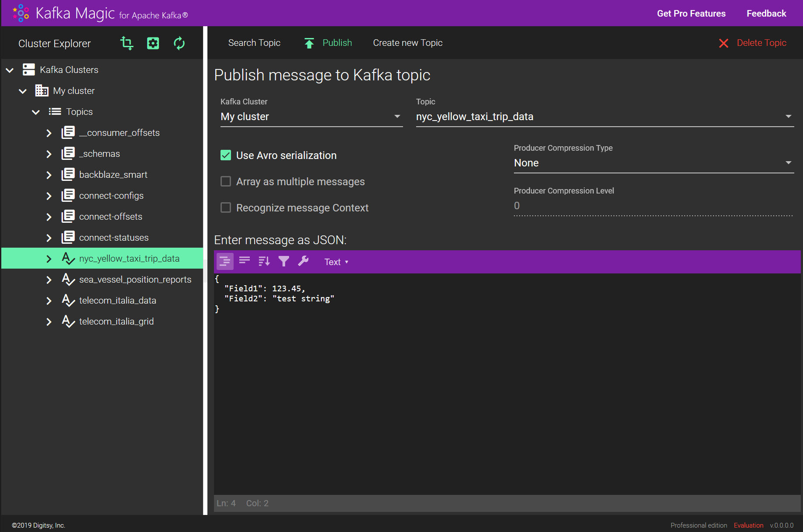Open Producer Compression Type dropdown

click(654, 163)
